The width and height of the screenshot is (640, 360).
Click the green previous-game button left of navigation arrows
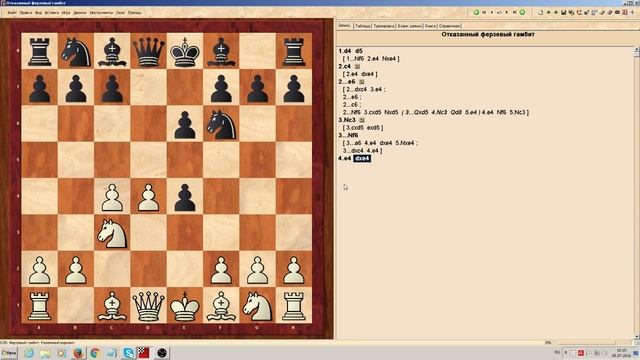tap(476, 12)
